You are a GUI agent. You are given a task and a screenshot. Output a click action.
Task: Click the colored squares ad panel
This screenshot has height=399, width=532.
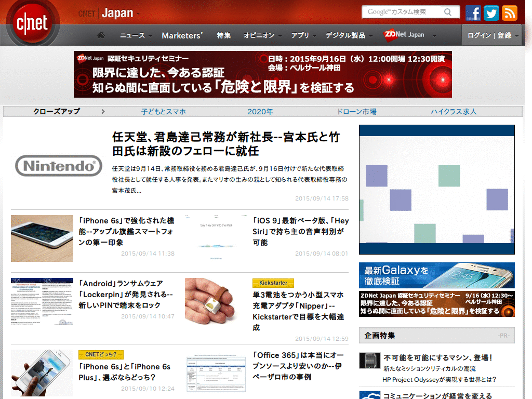(x=437, y=190)
